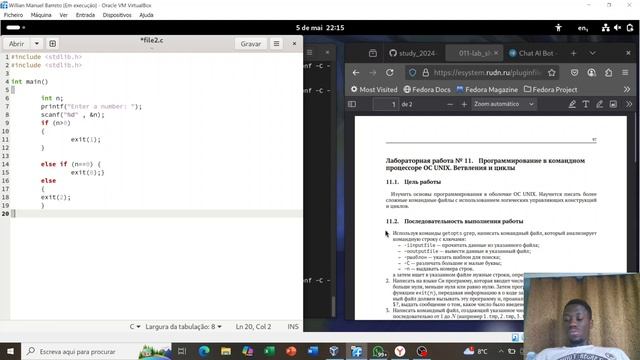The height and width of the screenshot is (360, 640).
Task: Open PowerPoint in taskbar
Action: point(291,351)
